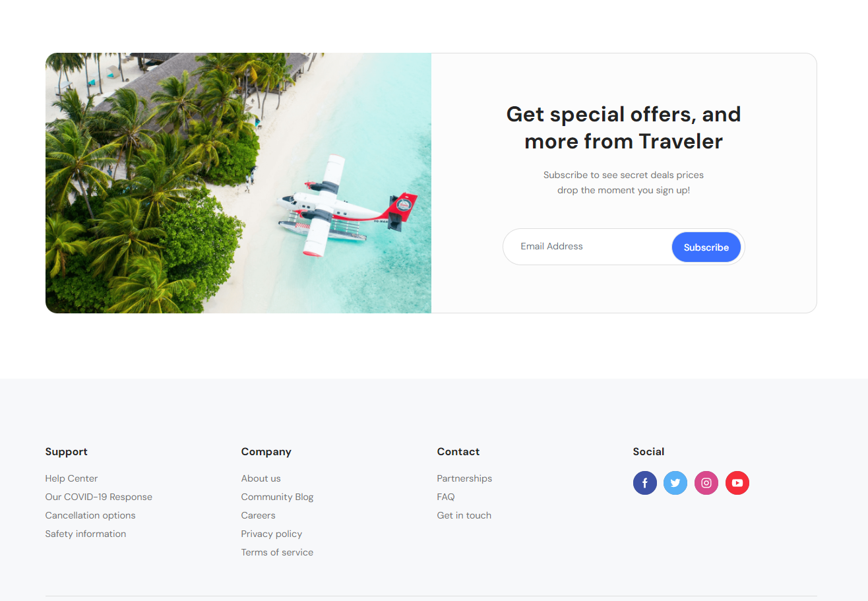Open the Facebook social icon

(644, 483)
